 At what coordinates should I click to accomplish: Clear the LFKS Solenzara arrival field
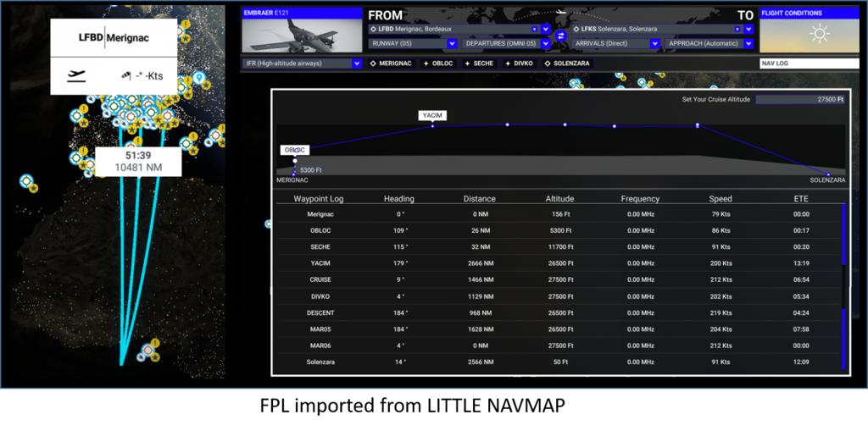click(x=737, y=29)
